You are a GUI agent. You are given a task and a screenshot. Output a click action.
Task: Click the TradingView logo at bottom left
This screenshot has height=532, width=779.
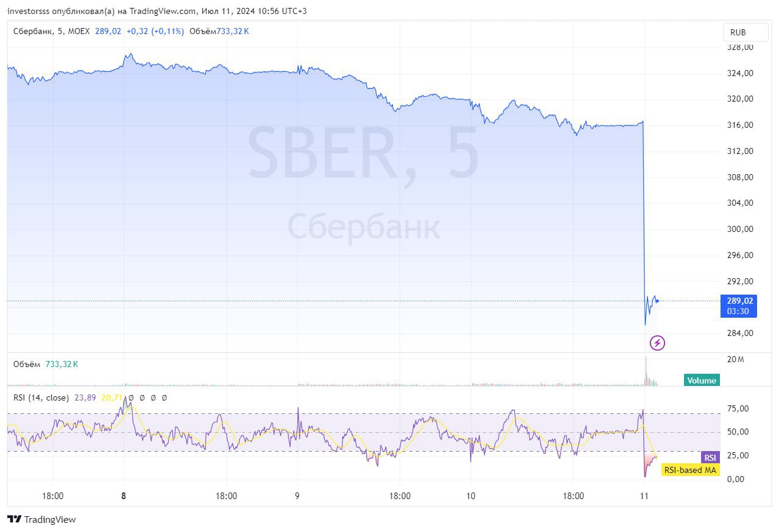point(41,519)
